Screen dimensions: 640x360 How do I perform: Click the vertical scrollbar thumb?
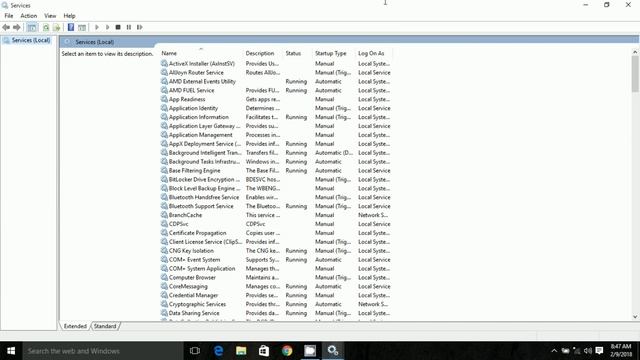[x=635, y=73]
